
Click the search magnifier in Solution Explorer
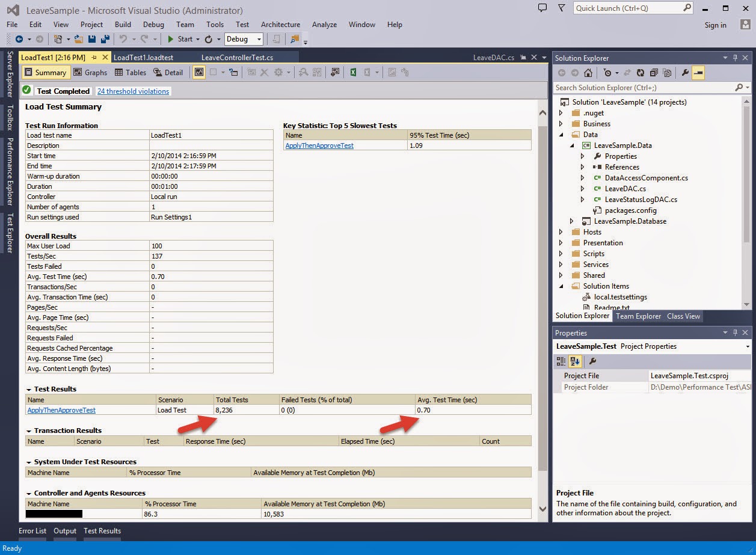pyautogui.click(x=739, y=88)
